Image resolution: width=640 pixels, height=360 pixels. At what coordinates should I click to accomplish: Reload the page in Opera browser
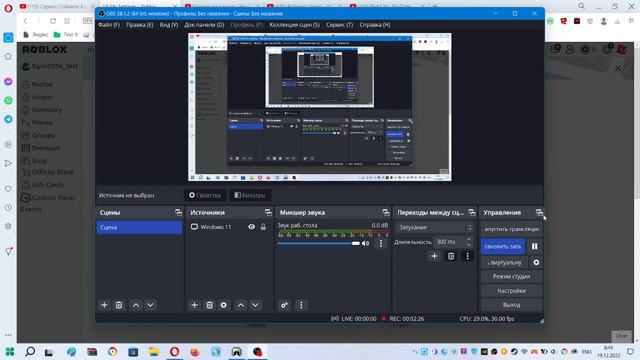pos(53,21)
